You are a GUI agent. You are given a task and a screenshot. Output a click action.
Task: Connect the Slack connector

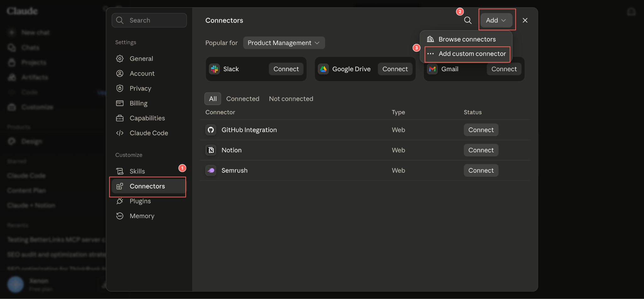(286, 69)
